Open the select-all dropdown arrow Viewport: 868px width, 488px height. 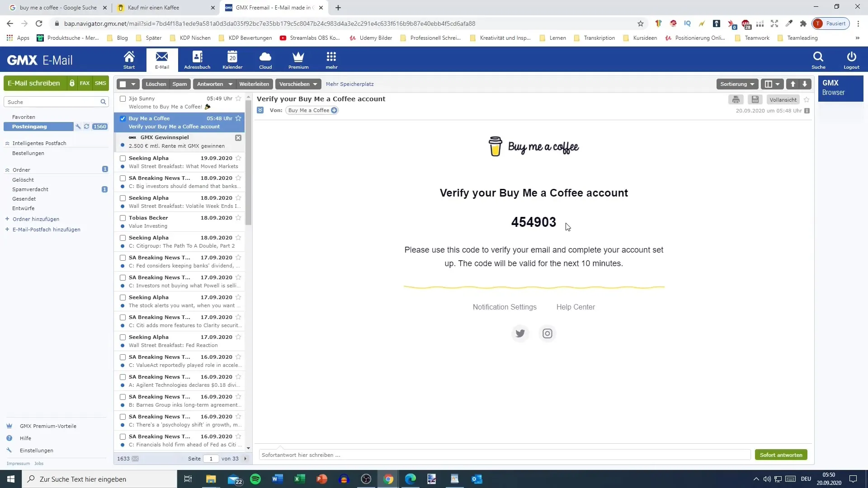click(x=133, y=84)
